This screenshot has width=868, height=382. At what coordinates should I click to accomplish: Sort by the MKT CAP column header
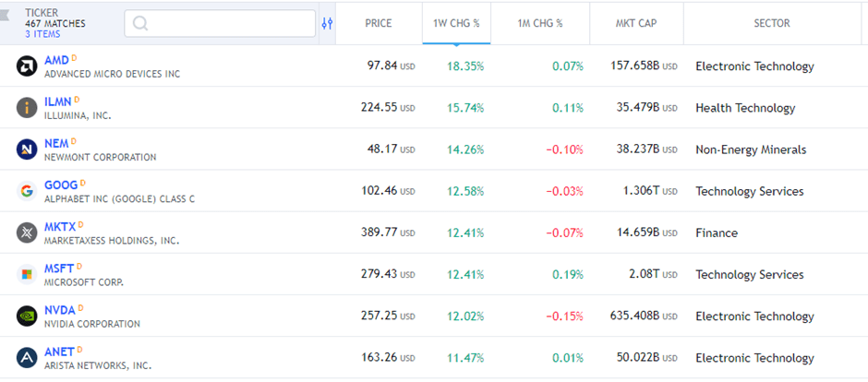[636, 23]
